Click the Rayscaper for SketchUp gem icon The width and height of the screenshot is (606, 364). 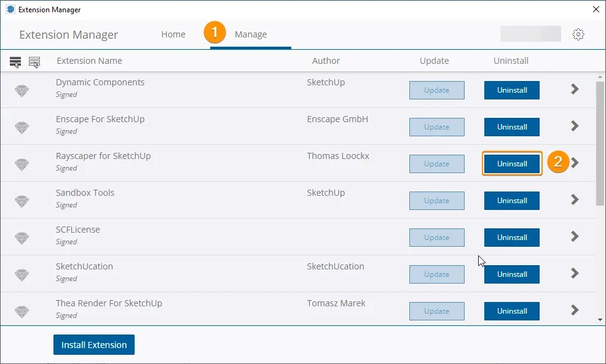(22, 165)
